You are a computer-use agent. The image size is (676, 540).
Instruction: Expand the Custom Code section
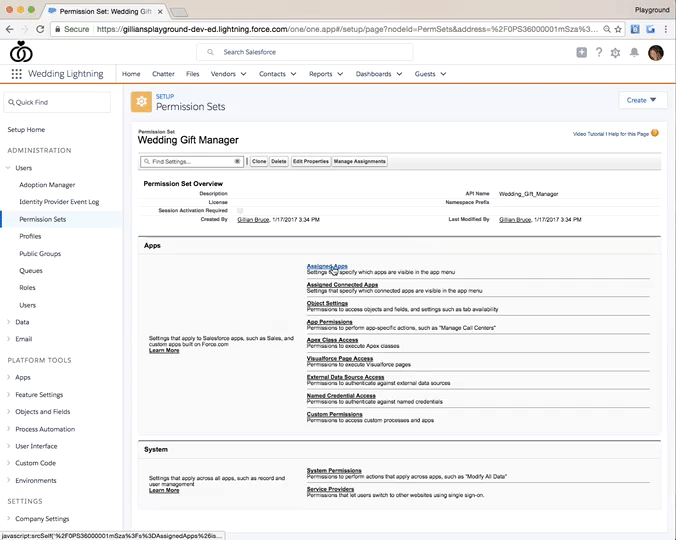8,463
